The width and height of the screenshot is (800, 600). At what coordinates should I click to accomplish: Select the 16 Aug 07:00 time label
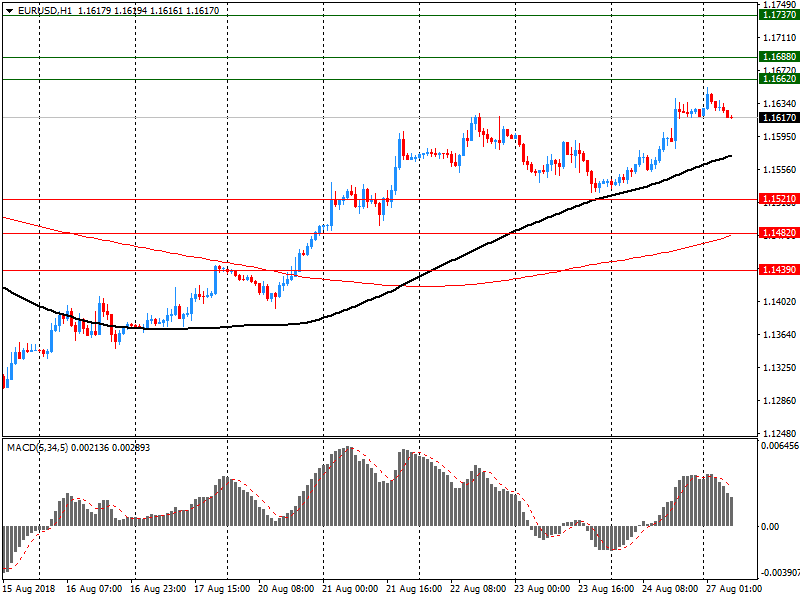pyautogui.click(x=94, y=589)
